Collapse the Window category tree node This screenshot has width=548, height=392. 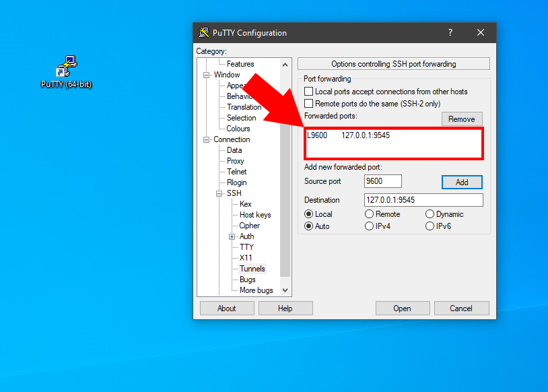coord(206,75)
